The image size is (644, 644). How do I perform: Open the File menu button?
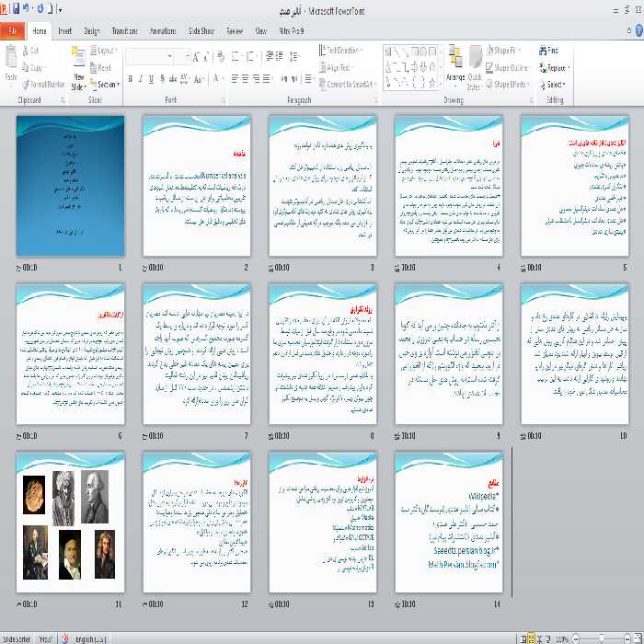pyautogui.click(x=13, y=30)
